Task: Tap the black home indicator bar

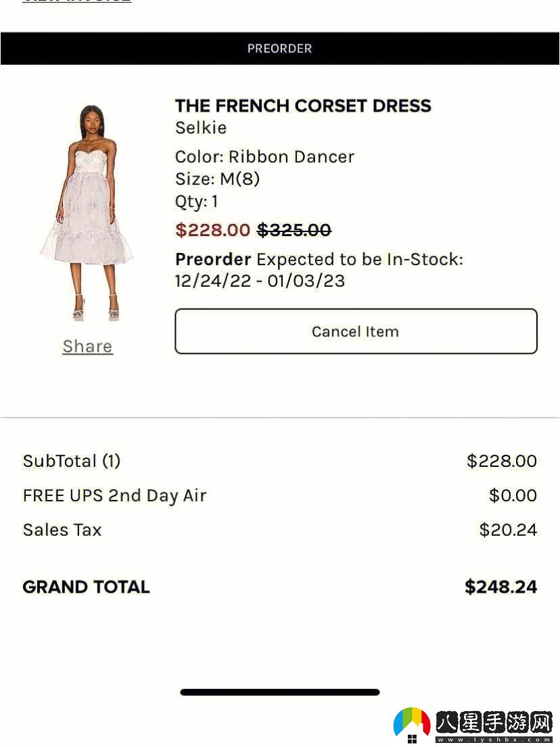Action: (x=280, y=692)
